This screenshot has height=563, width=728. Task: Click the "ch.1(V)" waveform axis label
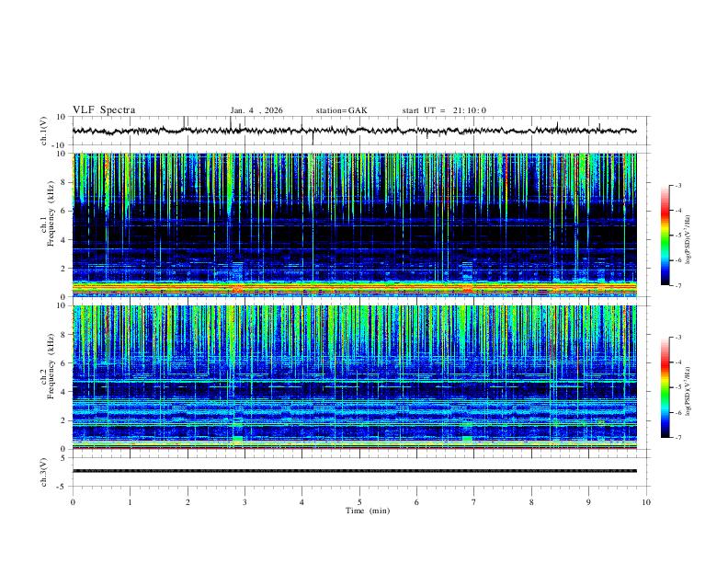(x=44, y=131)
